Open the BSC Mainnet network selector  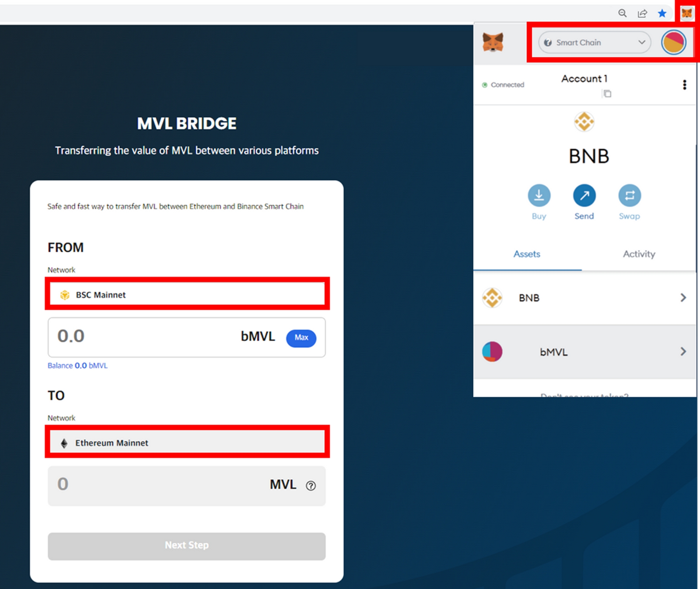tap(187, 294)
